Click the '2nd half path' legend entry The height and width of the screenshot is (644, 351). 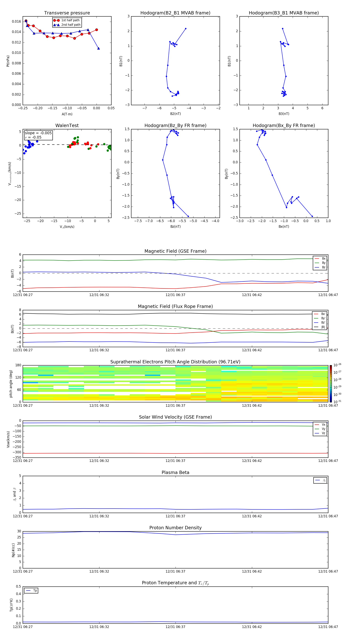tap(67, 25)
